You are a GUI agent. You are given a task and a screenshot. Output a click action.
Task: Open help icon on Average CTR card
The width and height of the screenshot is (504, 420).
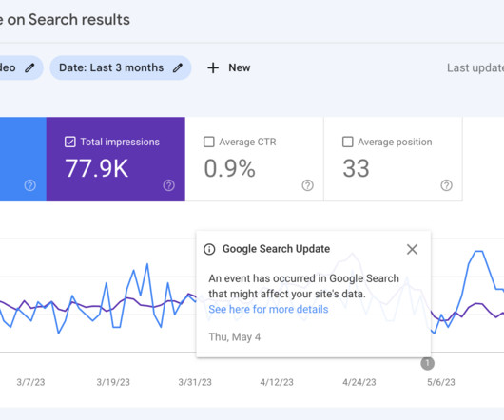tap(307, 185)
